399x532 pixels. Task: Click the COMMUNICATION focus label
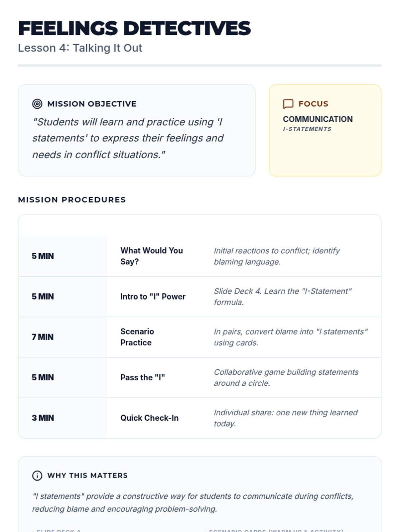click(x=318, y=119)
